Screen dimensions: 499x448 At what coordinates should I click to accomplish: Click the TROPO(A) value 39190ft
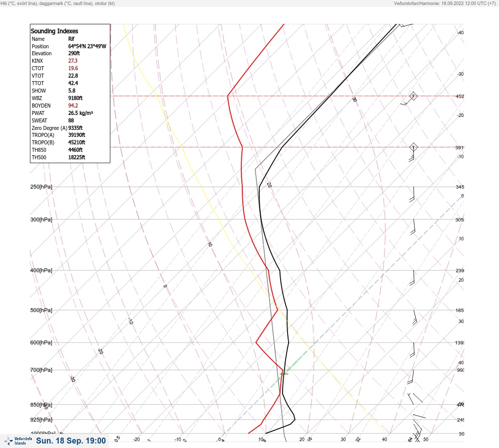(x=77, y=135)
